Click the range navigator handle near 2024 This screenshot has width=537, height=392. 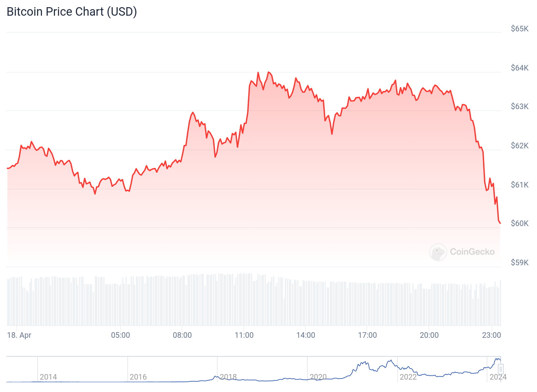point(500,369)
